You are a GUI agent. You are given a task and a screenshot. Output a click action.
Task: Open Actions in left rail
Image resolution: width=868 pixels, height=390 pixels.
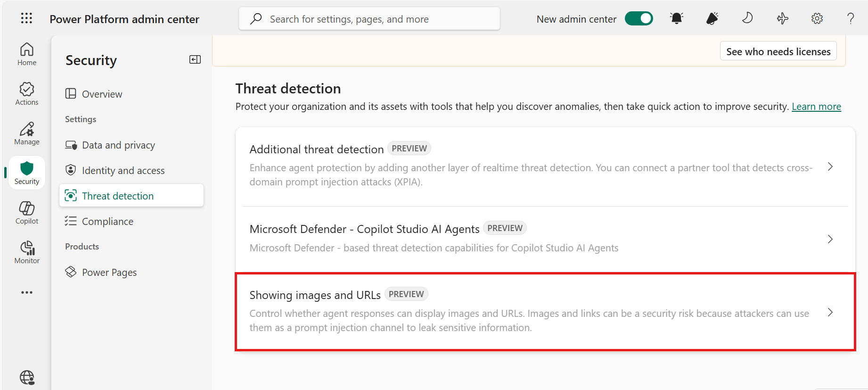[27, 94]
